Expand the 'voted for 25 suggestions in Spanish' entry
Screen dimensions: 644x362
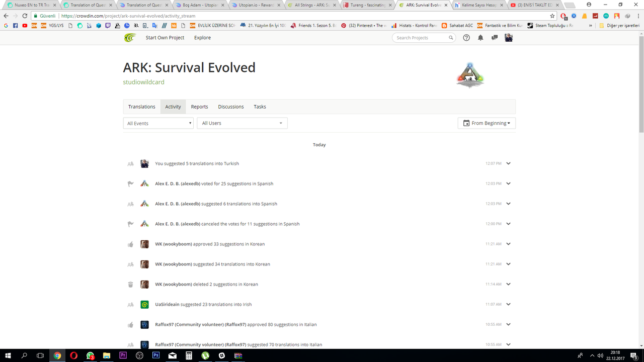point(508,184)
